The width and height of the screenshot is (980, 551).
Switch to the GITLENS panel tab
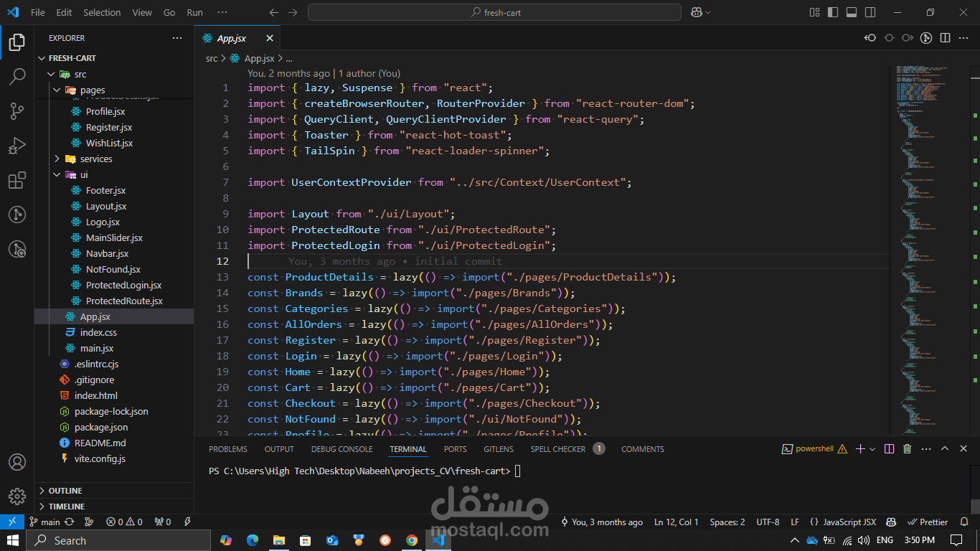[499, 449]
